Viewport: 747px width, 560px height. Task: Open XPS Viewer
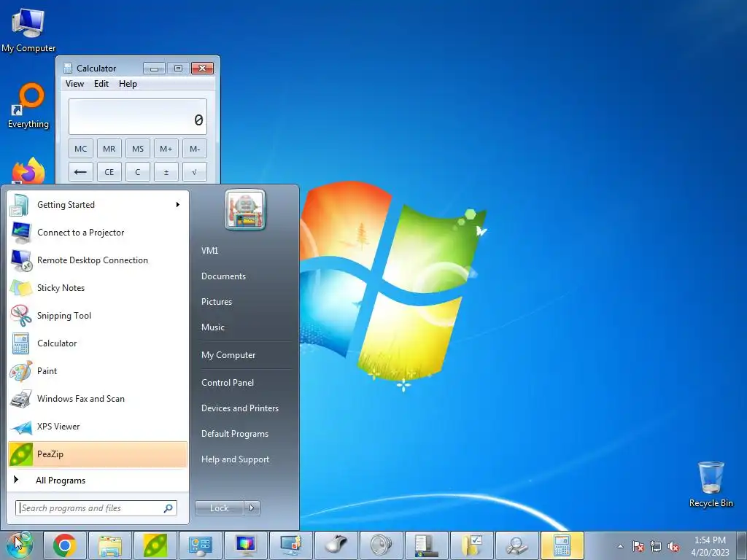pos(98,426)
